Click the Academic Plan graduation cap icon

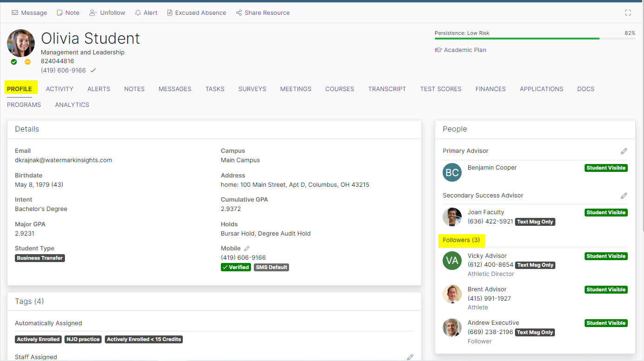point(438,50)
